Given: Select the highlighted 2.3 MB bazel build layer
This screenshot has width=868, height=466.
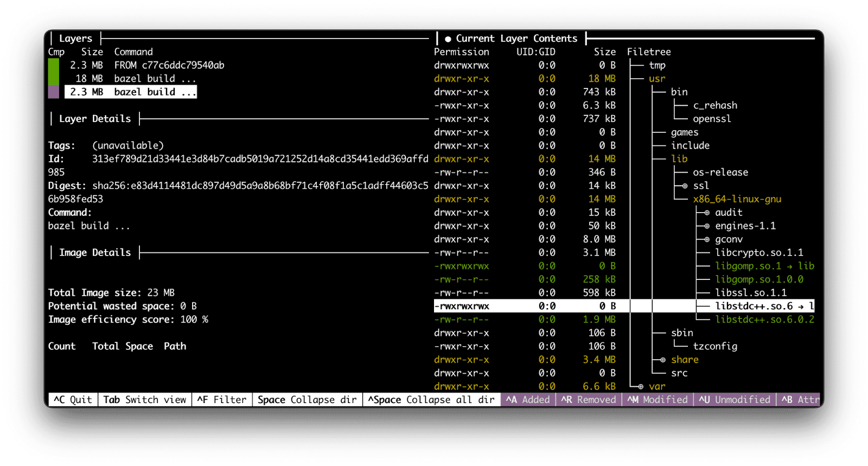Looking at the screenshot, I should (x=130, y=92).
